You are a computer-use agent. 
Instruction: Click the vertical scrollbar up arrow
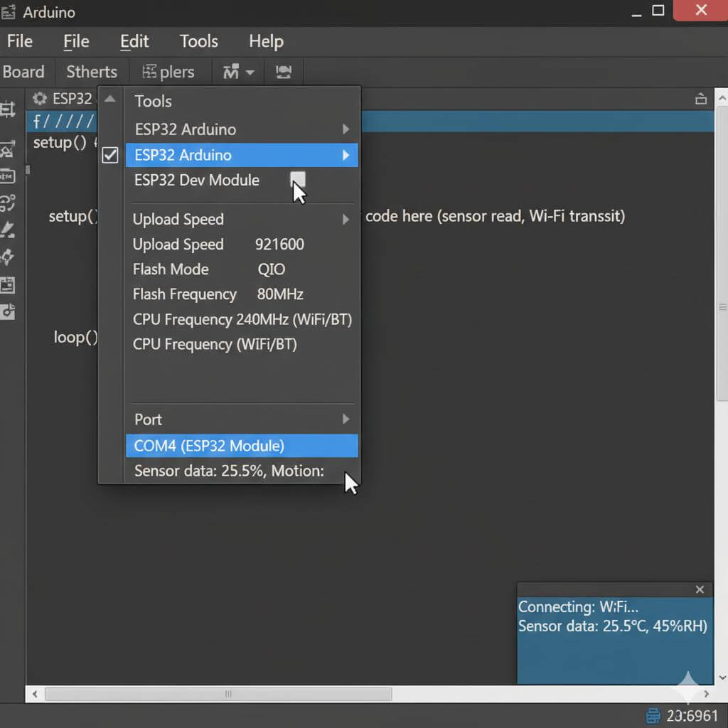722,98
